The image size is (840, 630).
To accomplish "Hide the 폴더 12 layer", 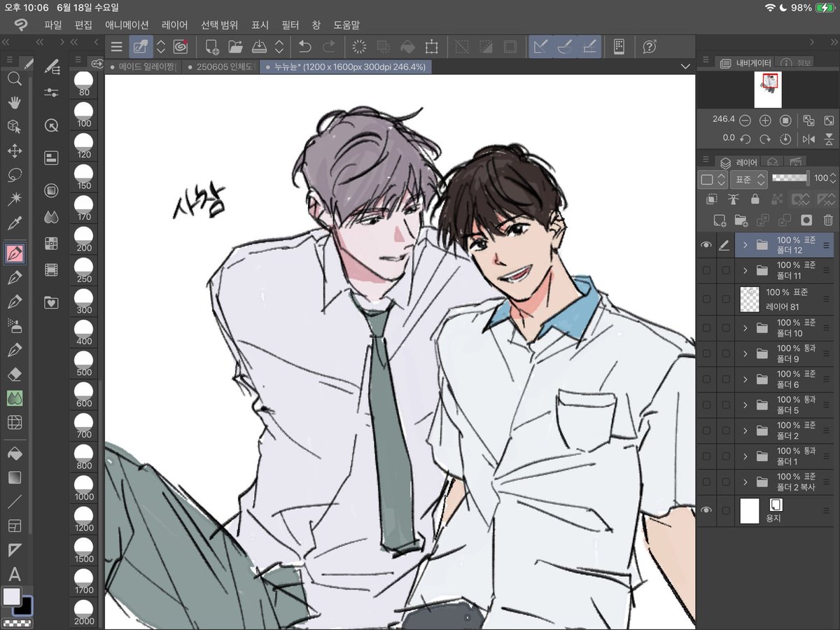I will [706, 245].
